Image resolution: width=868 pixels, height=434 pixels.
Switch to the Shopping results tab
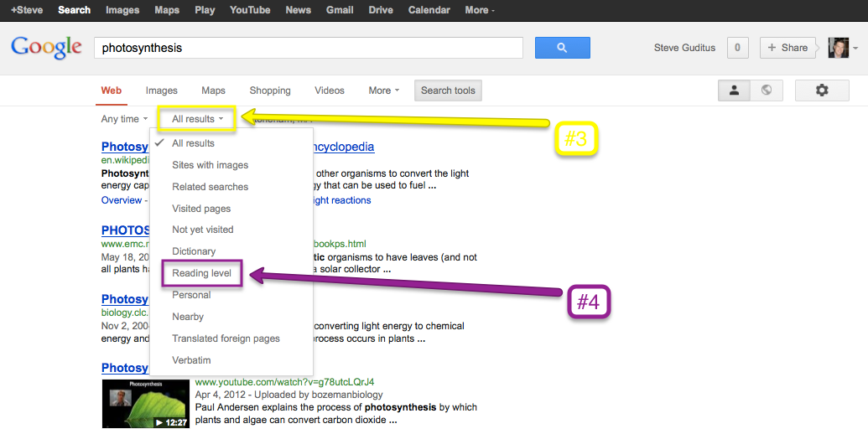269,90
